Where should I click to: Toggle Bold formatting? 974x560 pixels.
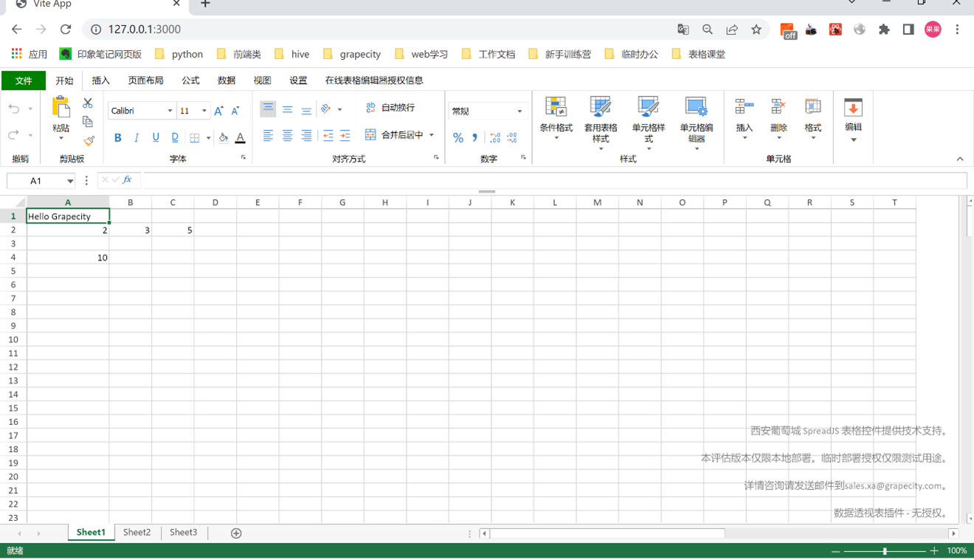point(117,137)
